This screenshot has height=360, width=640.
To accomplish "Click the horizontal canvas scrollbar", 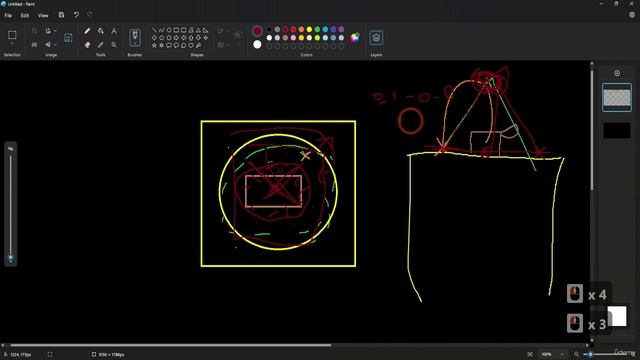I will pos(171,345).
